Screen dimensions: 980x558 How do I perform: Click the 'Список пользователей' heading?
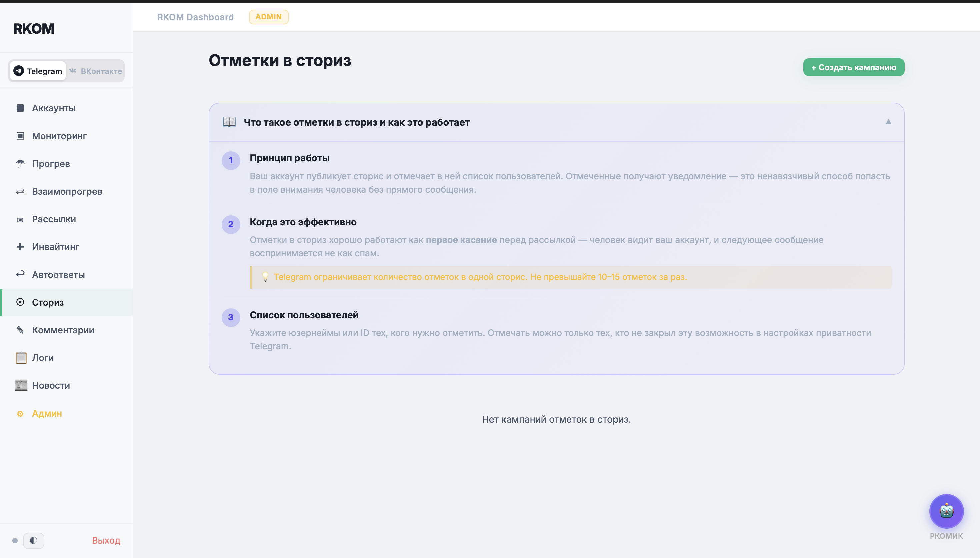(x=304, y=315)
